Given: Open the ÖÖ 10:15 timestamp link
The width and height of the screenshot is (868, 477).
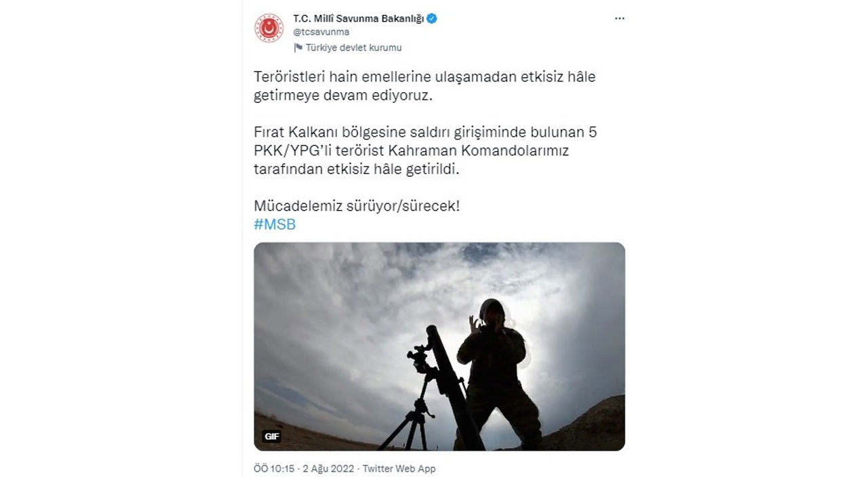Looking at the screenshot, I should coord(275,469).
